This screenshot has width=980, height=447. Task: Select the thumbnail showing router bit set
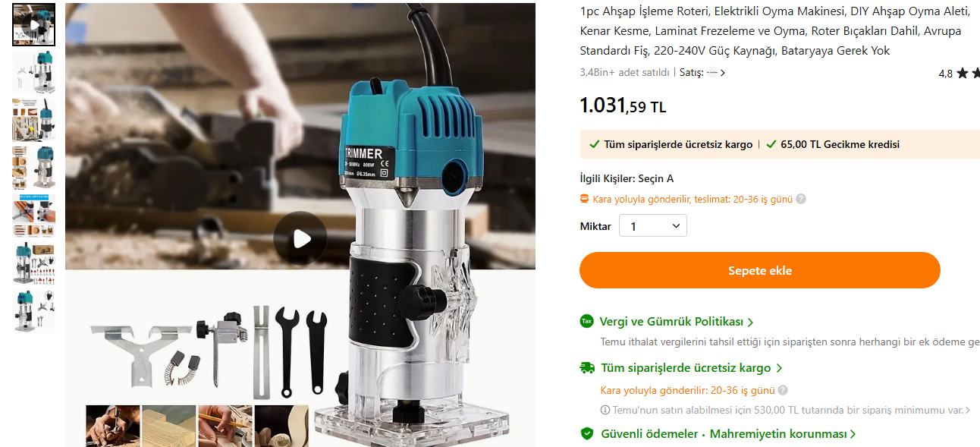(x=34, y=263)
